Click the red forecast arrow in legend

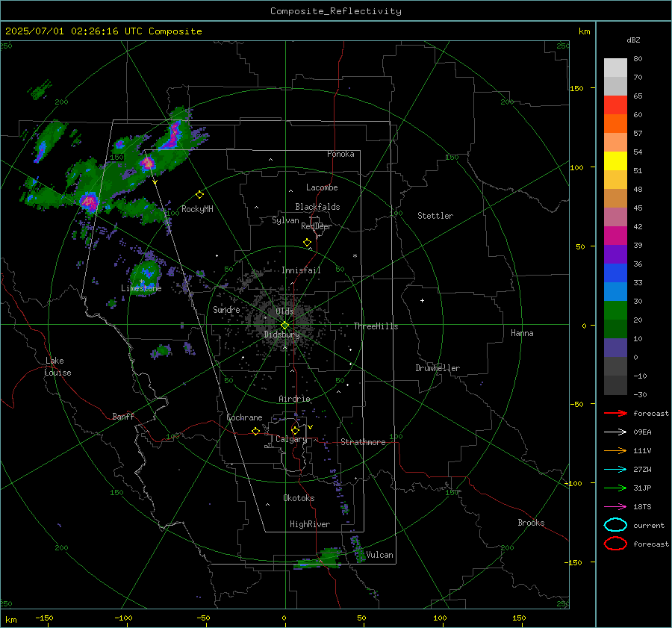tap(616, 413)
